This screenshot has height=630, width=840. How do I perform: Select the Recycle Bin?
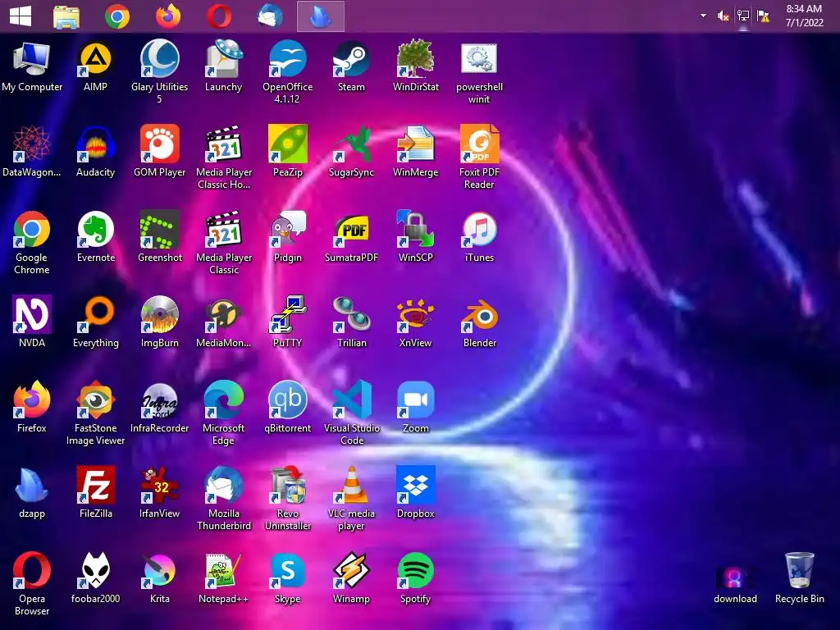pos(799,571)
